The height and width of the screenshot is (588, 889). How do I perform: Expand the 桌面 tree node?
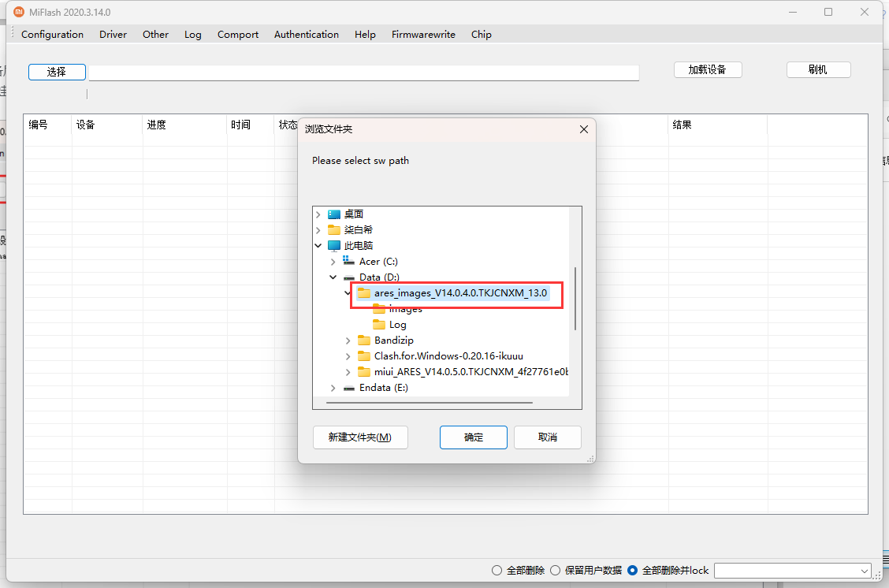coord(318,214)
